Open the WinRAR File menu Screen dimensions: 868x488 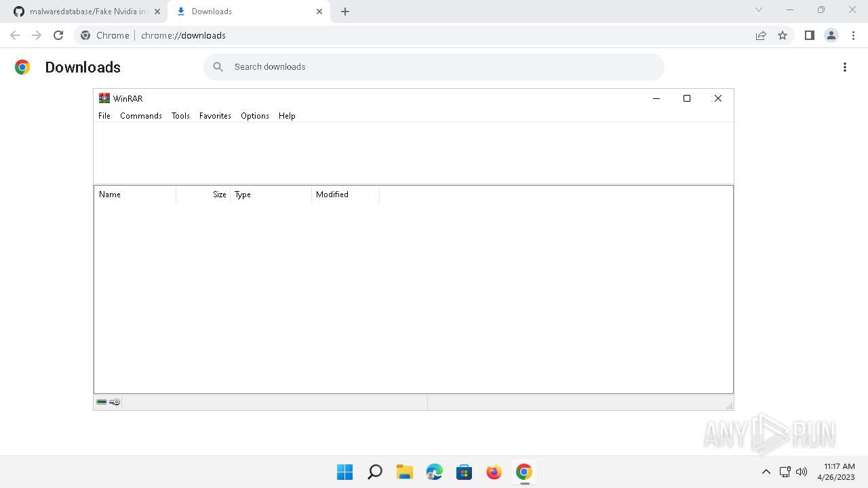[x=104, y=116]
